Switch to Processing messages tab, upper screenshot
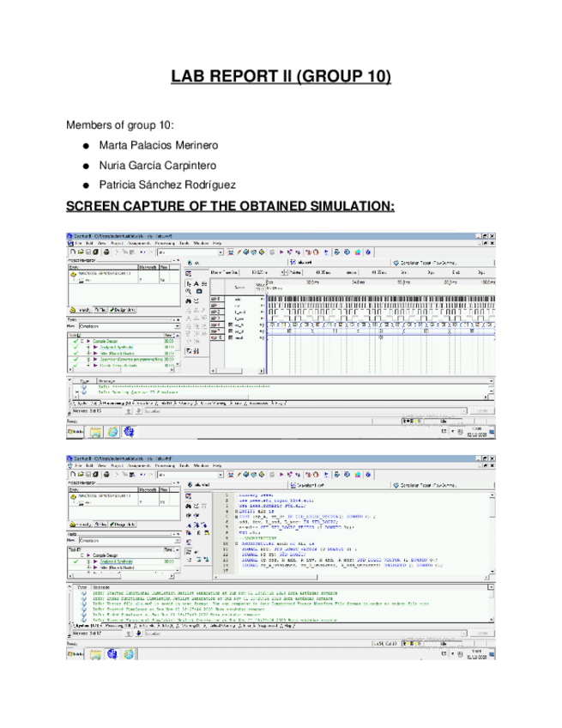Image resolution: width=562 pixels, height=728 pixels. [x=117, y=403]
